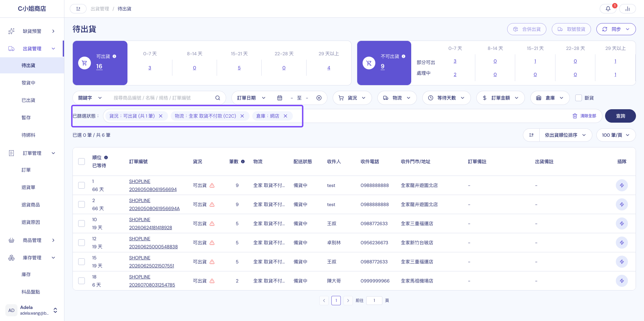Tick the 斷貨 checkbox
Viewport: 644px width, 321px height.
click(579, 98)
